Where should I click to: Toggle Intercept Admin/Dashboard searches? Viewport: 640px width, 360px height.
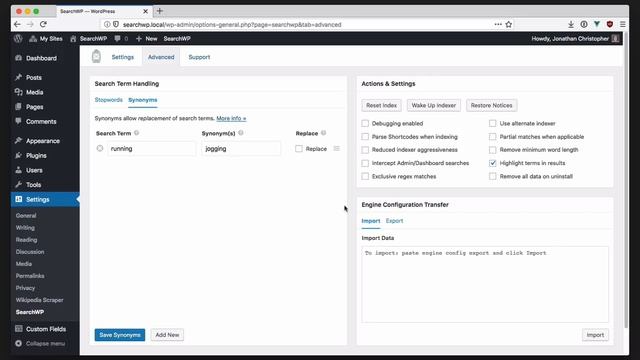pyautogui.click(x=365, y=163)
